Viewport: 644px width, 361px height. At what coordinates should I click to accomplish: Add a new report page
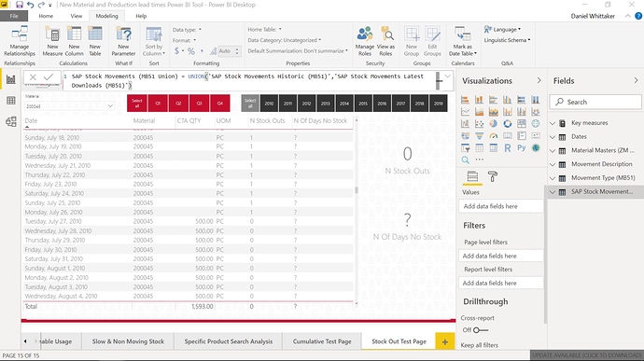tap(445, 341)
